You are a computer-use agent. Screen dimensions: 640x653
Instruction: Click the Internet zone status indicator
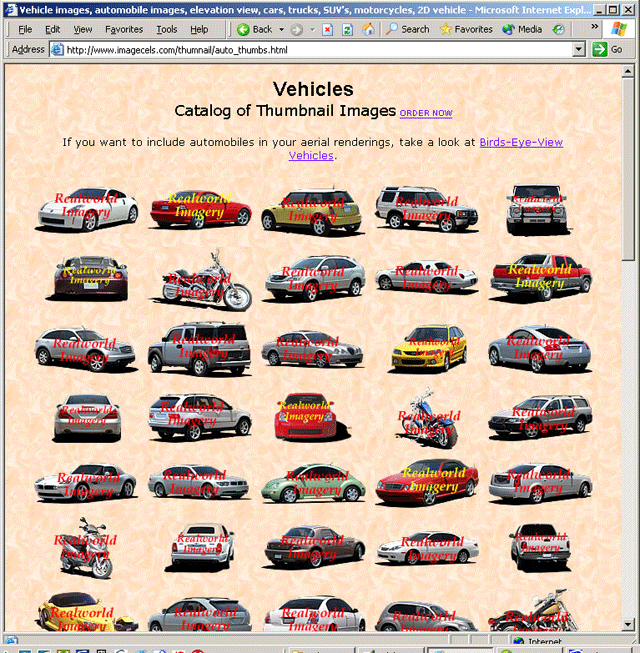click(x=537, y=641)
